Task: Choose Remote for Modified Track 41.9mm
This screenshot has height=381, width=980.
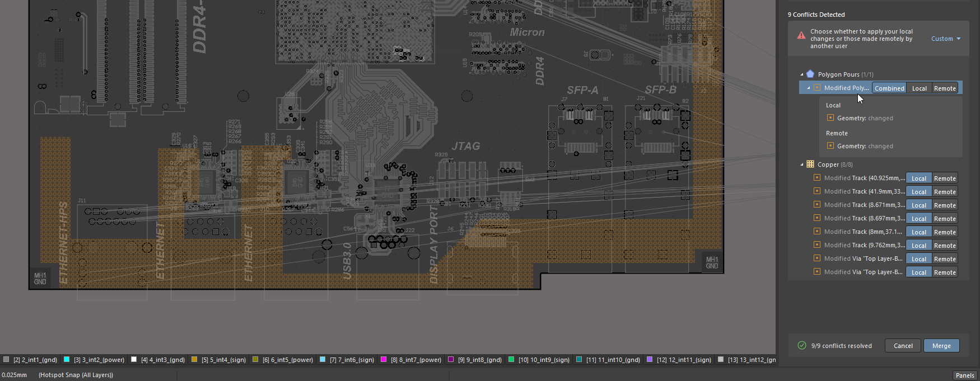Action: [945, 192]
